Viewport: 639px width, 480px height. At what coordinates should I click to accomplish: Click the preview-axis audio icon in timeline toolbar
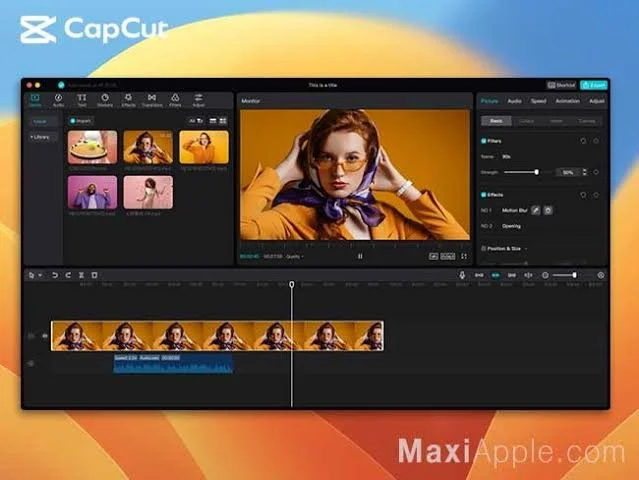[528, 275]
